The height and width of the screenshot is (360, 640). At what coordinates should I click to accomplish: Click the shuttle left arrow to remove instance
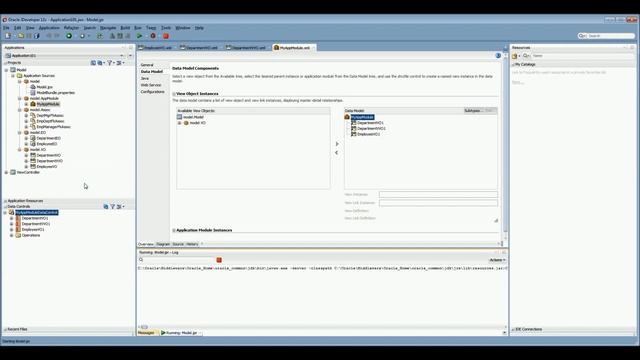337,153
